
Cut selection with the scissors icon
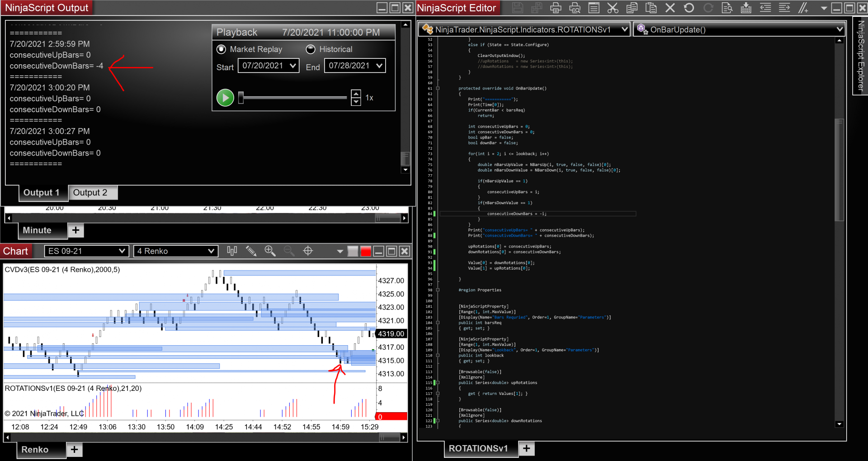tap(613, 8)
